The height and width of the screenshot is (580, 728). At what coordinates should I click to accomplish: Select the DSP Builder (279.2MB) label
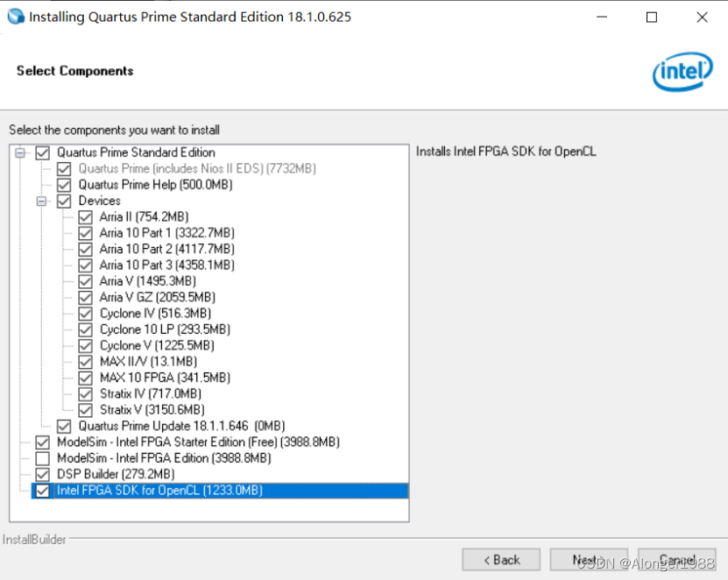pyautogui.click(x=116, y=474)
